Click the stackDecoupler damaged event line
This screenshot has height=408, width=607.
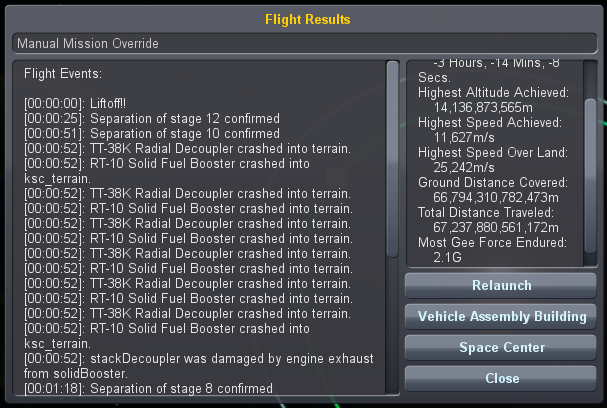(199, 366)
